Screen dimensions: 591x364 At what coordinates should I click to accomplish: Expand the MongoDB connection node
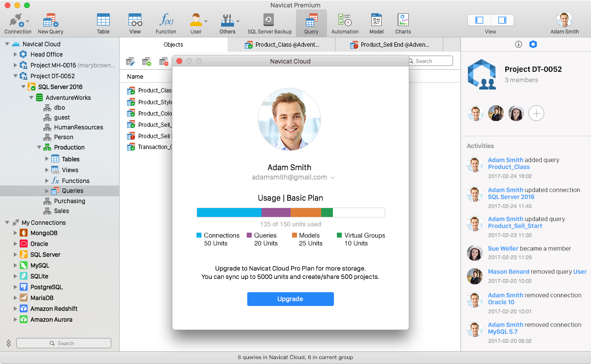[x=15, y=233]
